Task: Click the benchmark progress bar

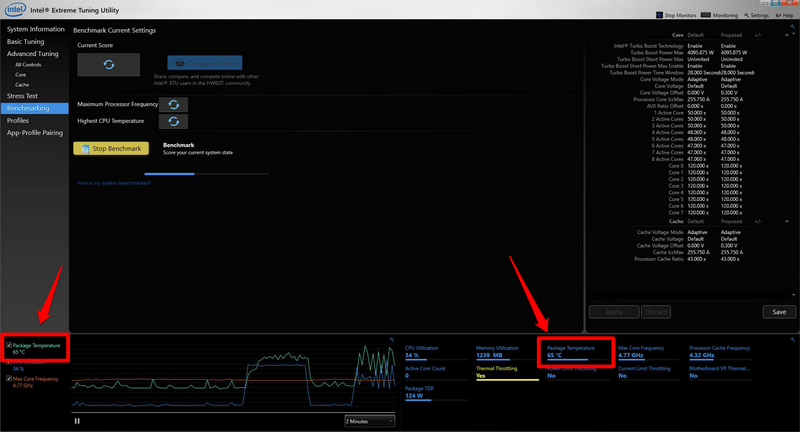Action: point(206,173)
